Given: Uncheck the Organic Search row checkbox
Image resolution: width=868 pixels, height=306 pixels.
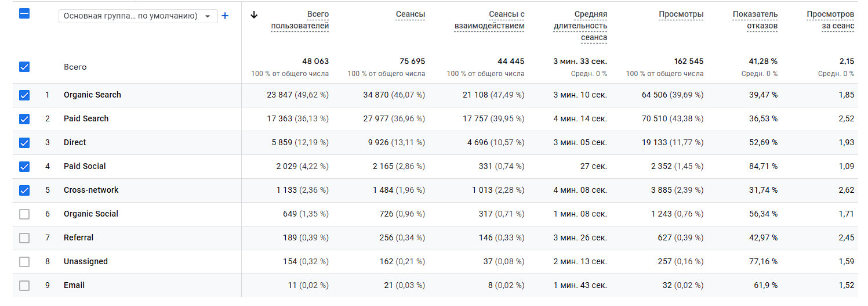Looking at the screenshot, I should (24, 95).
